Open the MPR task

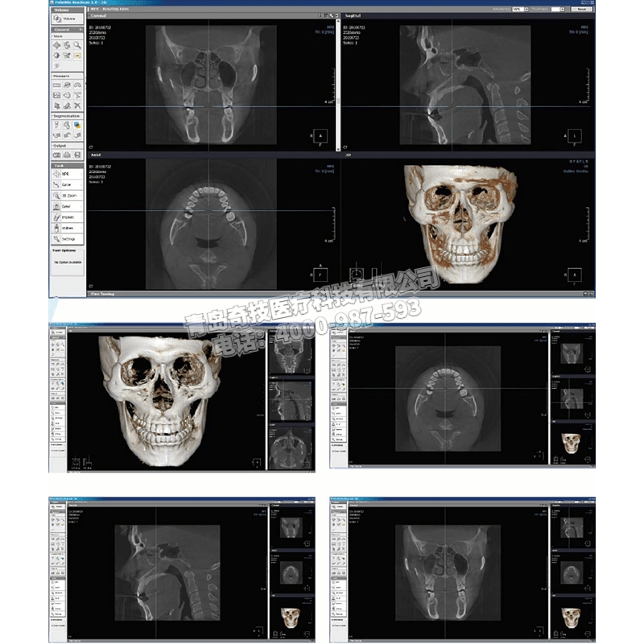[x=67, y=174]
